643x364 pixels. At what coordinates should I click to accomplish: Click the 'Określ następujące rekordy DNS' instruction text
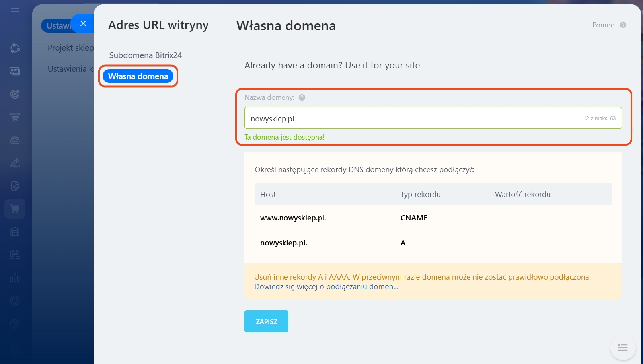pos(364,170)
